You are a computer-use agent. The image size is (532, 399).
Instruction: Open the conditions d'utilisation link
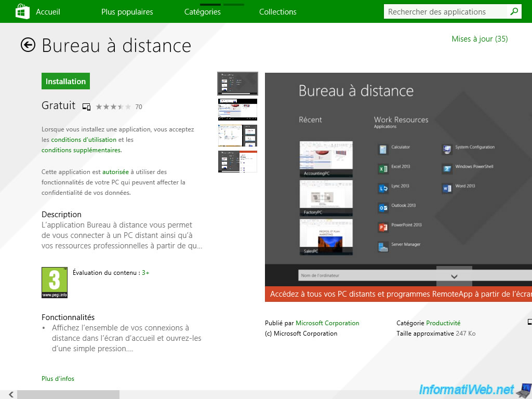pyautogui.click(x=84, y=139)
